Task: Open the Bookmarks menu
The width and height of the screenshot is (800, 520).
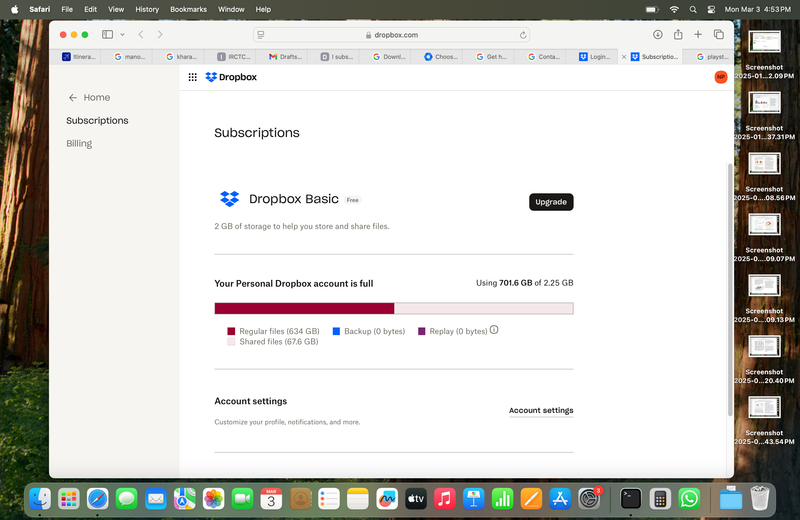Action: click(x=188, y=9)
